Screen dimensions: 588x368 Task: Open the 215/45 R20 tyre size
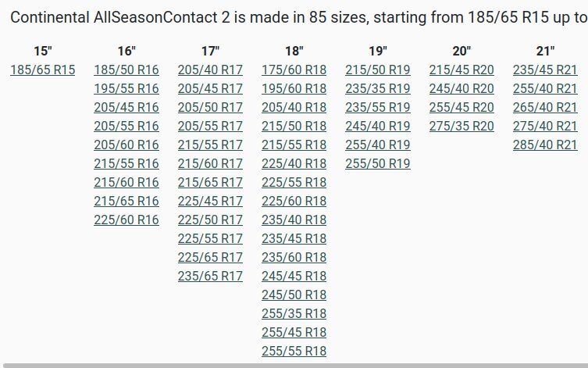(461, 70)
